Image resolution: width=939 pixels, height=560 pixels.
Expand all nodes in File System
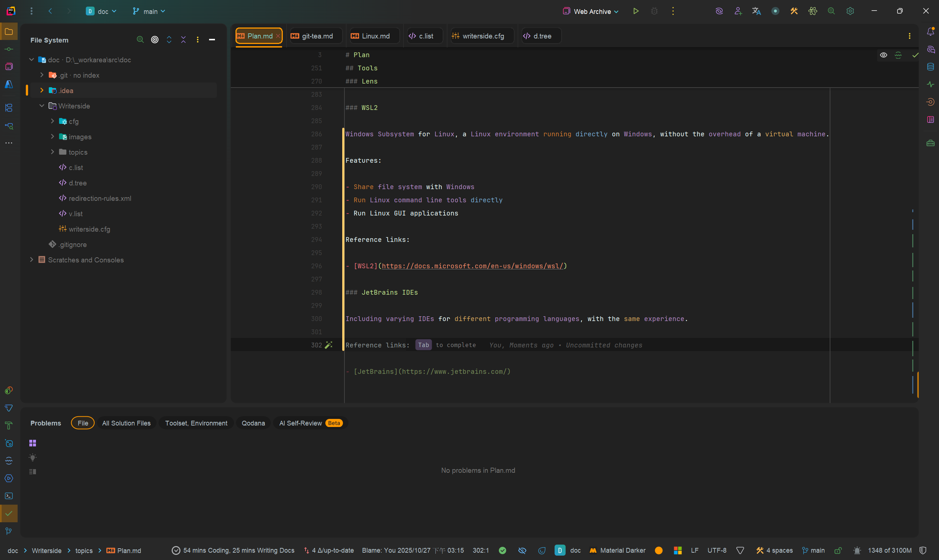pos(169,40)
